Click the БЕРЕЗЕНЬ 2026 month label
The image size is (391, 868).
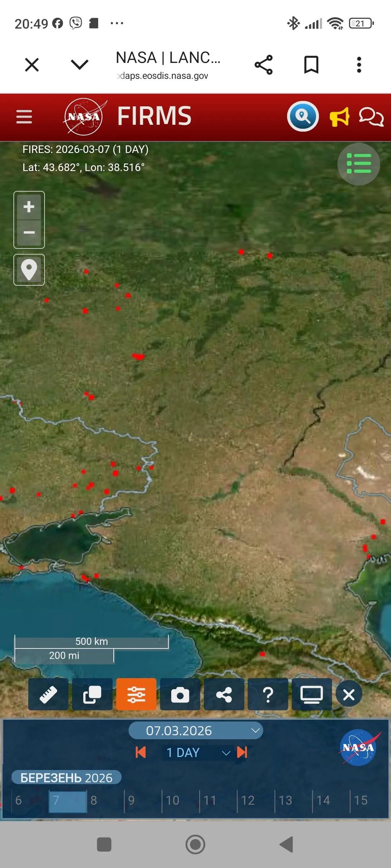[x=66, y=778]
